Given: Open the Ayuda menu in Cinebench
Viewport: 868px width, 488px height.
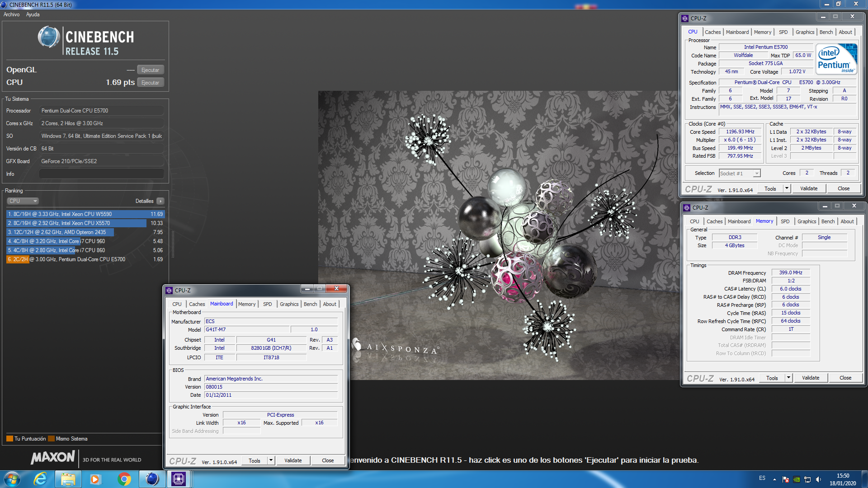Looking at the screenshot, I should coord(33,14).
